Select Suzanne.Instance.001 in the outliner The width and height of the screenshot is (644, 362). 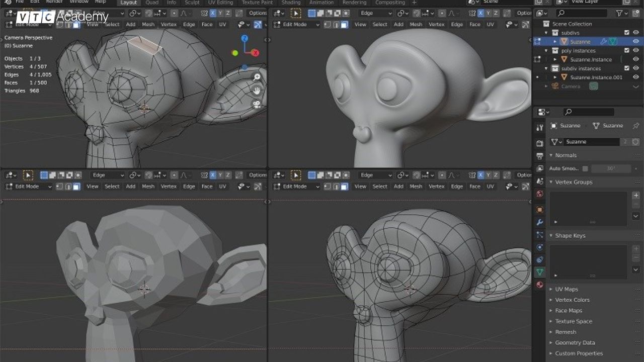[x=596, y=77]
